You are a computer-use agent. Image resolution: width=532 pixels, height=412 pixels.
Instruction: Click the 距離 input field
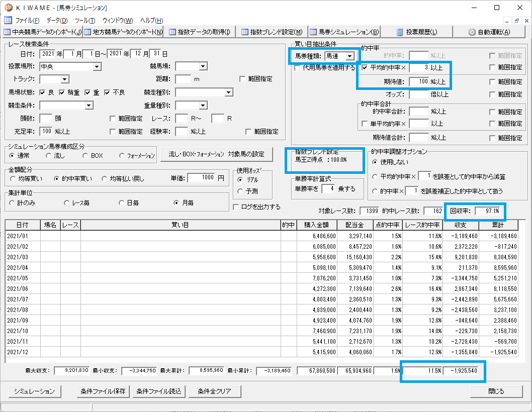(183, 79)
